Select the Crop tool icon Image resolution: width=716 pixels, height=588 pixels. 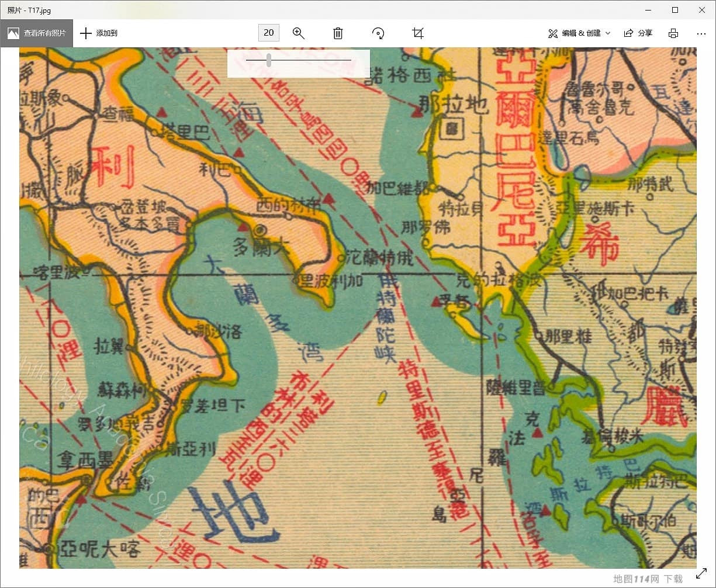tap(417, 33)
